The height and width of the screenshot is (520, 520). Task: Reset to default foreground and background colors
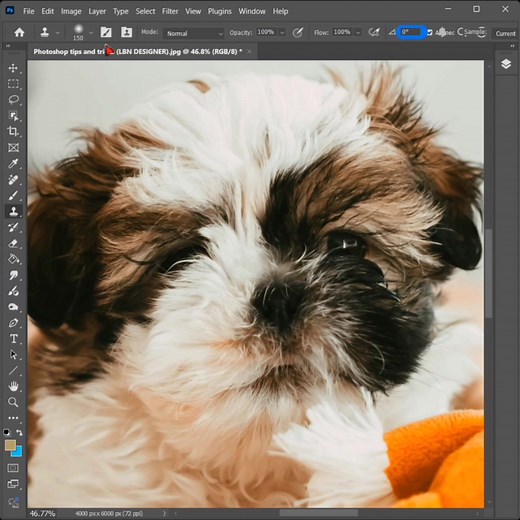[x=7, y=432]
